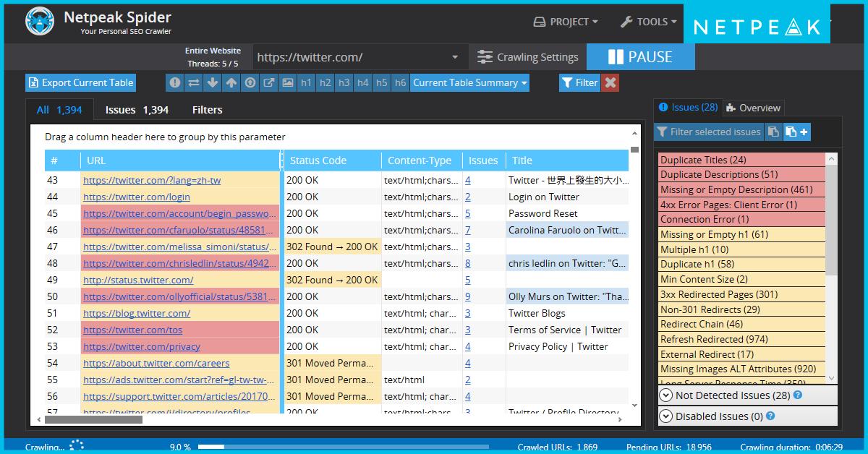Click the up-arrow outgoing links icon
Image resolution: width=868 pixels, height=454 pixels.
tap(231, 82)
